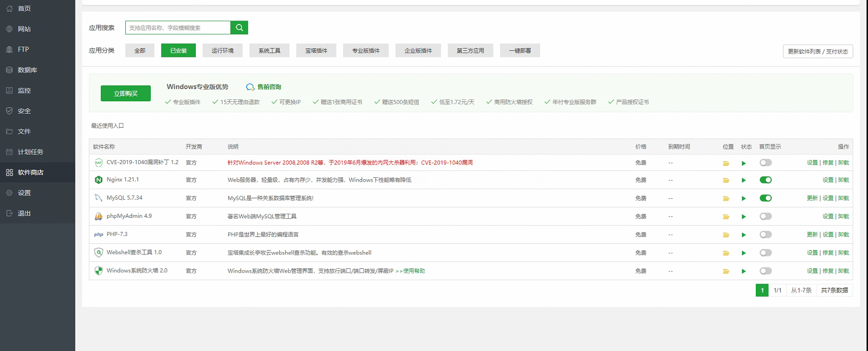Enable homepage display for phpMyAdmin 4.9
868x351 pixels.
[x=766, y=216]
